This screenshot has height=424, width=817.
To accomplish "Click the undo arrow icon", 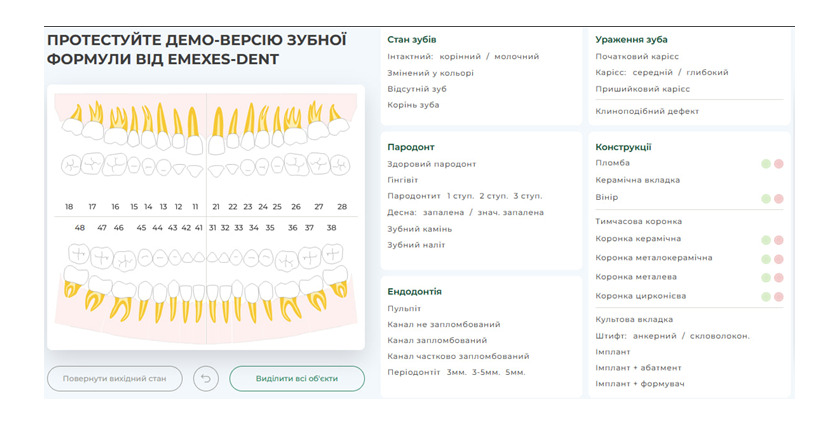I will [205, 379].
